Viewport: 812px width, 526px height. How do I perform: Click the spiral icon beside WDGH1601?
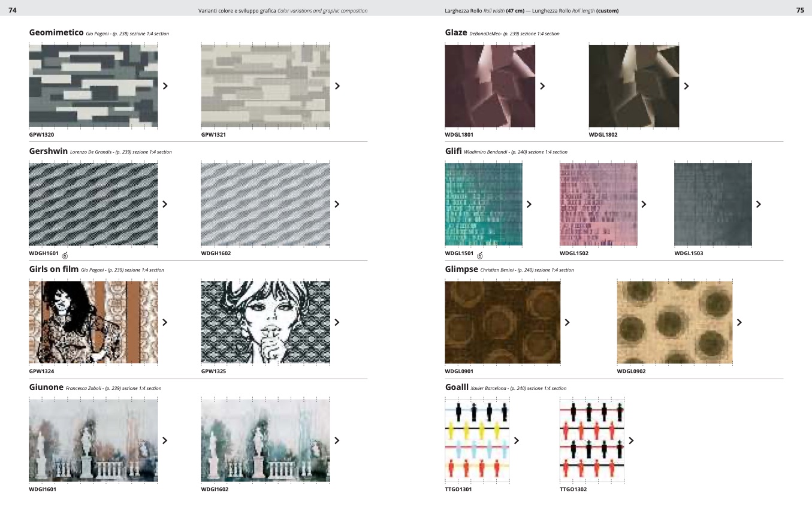65,256
